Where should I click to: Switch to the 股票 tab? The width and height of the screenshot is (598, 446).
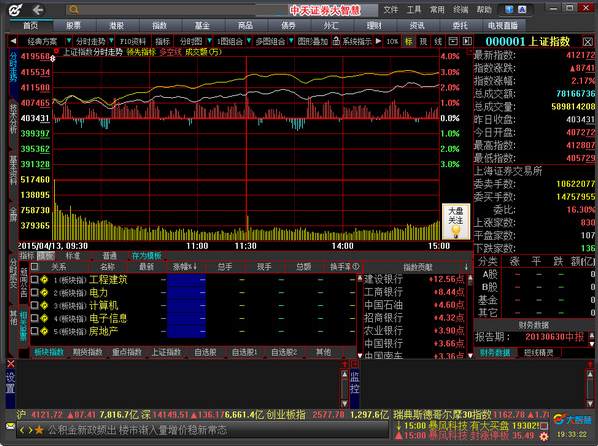[74, 26]
